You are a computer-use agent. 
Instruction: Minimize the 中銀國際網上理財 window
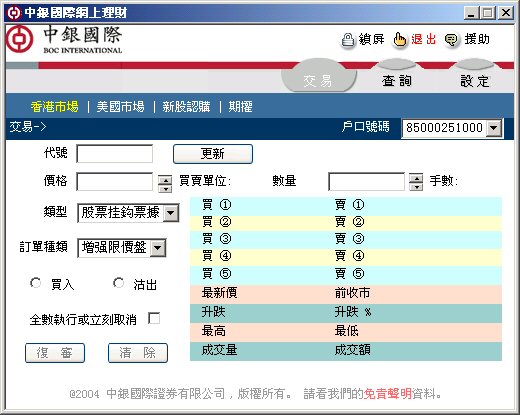(x=471, y=13)
